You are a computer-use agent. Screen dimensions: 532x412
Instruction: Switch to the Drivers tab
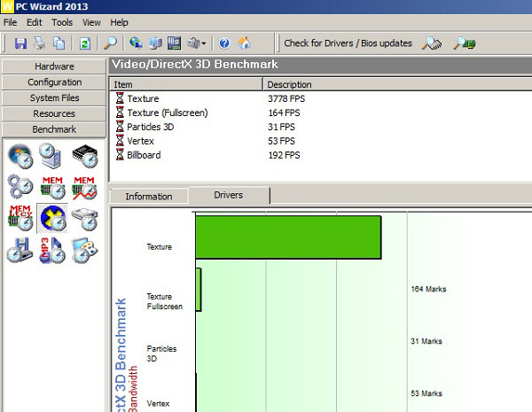228,196
